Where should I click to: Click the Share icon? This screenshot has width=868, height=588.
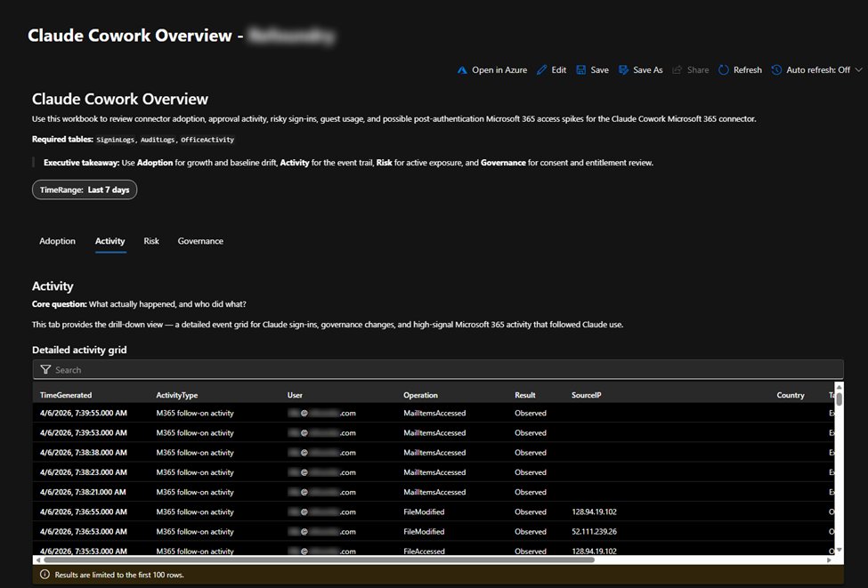tap(677, 70)
